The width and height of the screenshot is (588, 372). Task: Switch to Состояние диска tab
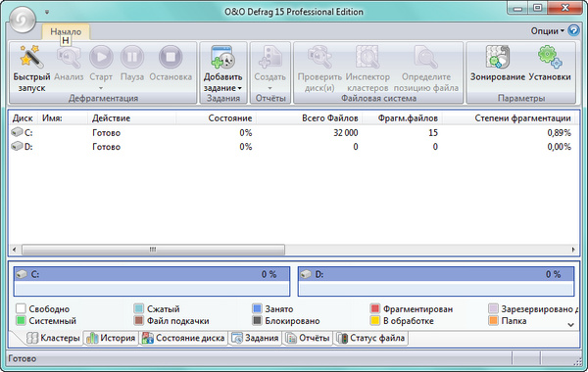coord(183,338)
